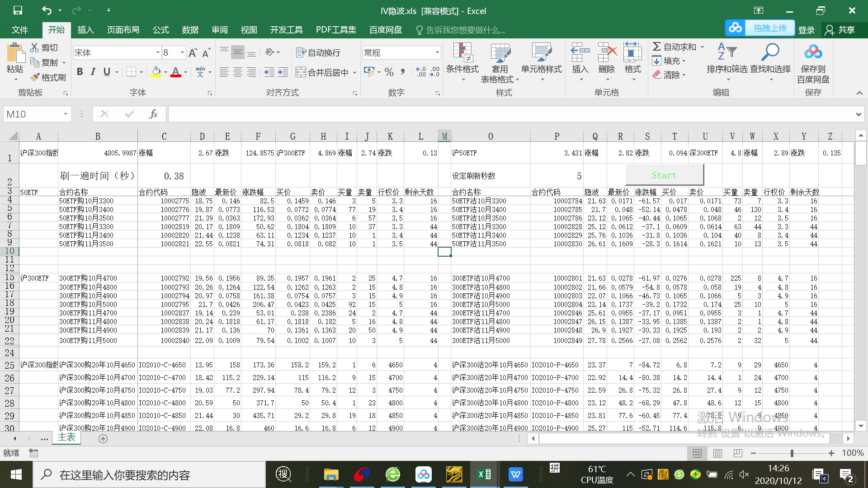Open the 数据 ribbon tab

coord(190,30)
